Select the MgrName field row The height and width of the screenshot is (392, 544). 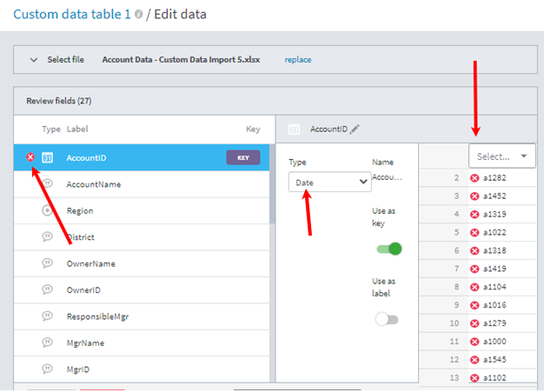click(142, 342)
